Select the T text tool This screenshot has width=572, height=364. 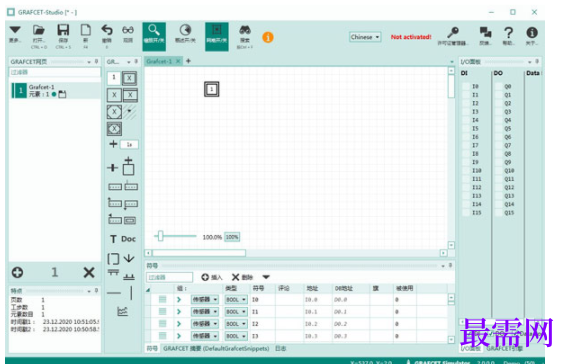[113, 239]
